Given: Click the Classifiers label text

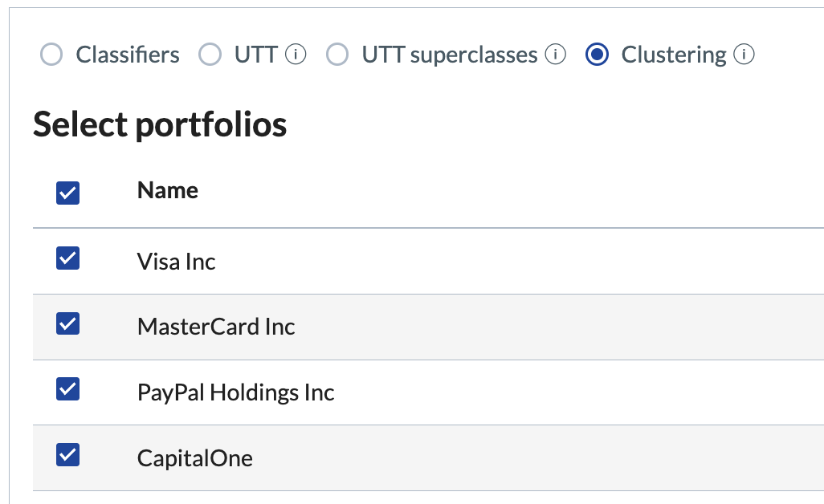Looking at the screenshot, I should coord(128,55).
